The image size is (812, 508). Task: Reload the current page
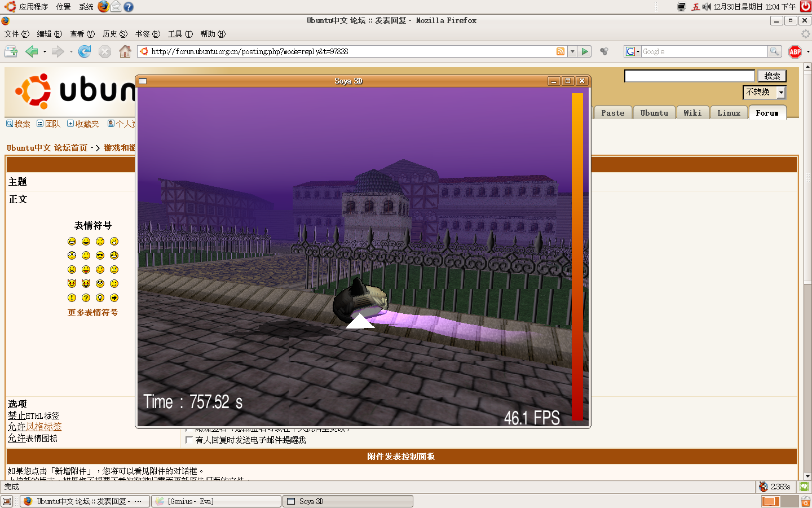tap(85, 51)
